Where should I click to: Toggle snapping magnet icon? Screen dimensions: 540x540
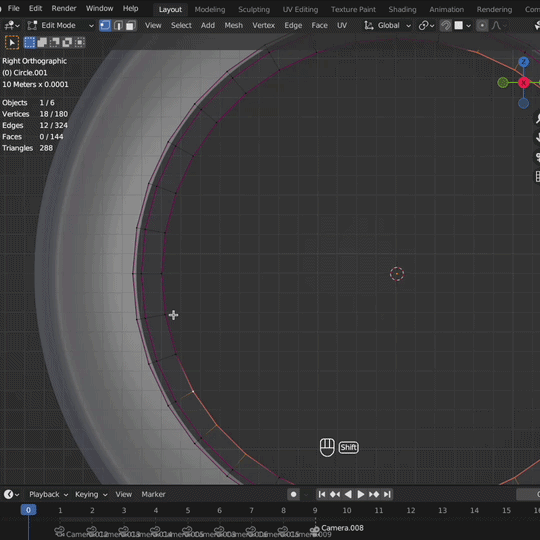pos(446,25)
